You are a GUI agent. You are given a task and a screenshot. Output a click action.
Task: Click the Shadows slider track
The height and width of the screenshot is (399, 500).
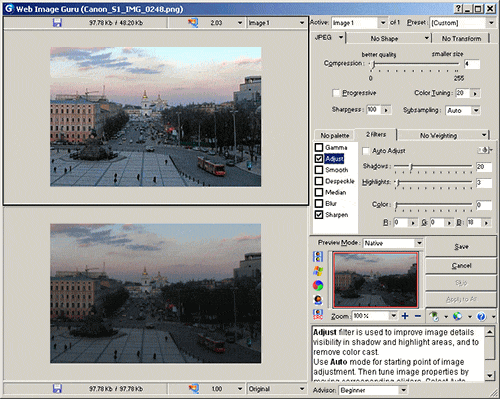[x=433, y=166]
